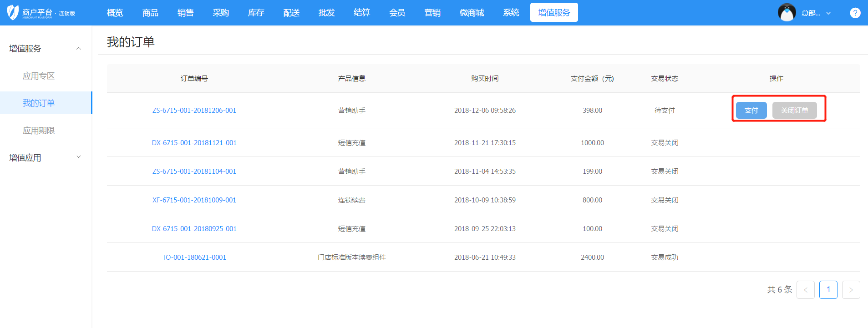Viewport: 868px width, 328px height.
Task: Click the 关闭订单 button
Action: click(794, 111)
